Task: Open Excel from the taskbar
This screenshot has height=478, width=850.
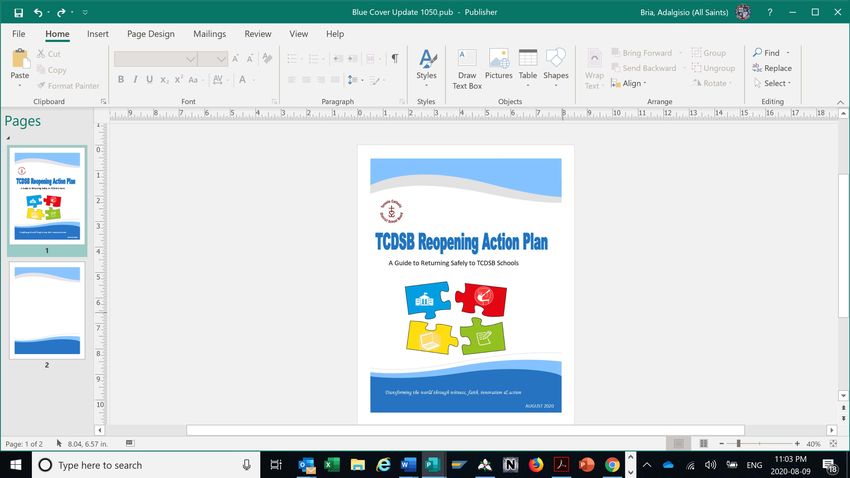Action: pos(332,464)
